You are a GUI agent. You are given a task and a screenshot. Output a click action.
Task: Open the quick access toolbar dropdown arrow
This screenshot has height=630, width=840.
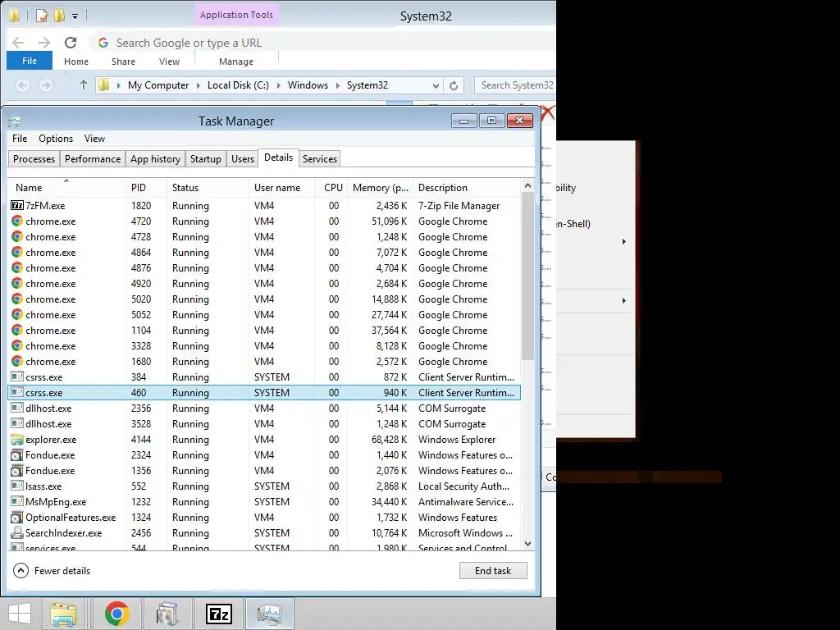[x=75, y=16]
